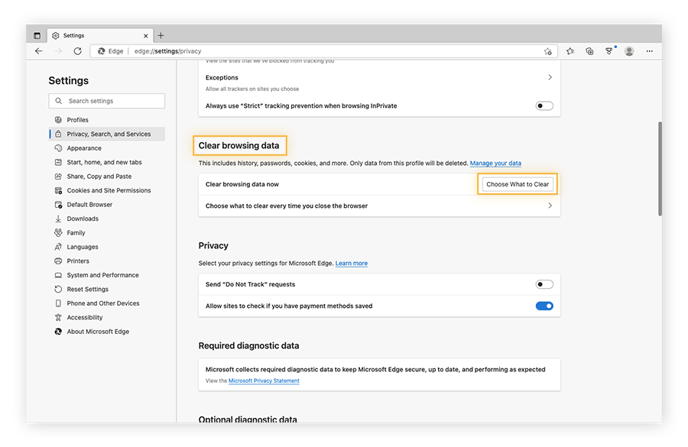
Task: Expand the Exceptions row chevron
Action: tap(550, 77)
